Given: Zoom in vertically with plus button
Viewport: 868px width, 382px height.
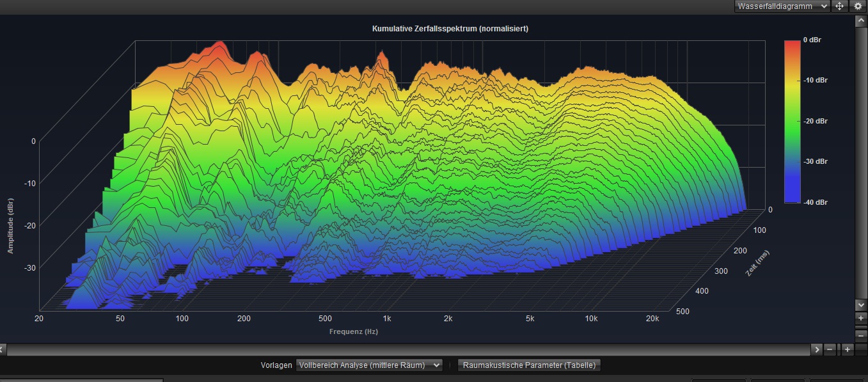Looking at the screenshot, I should click(861, 318).
